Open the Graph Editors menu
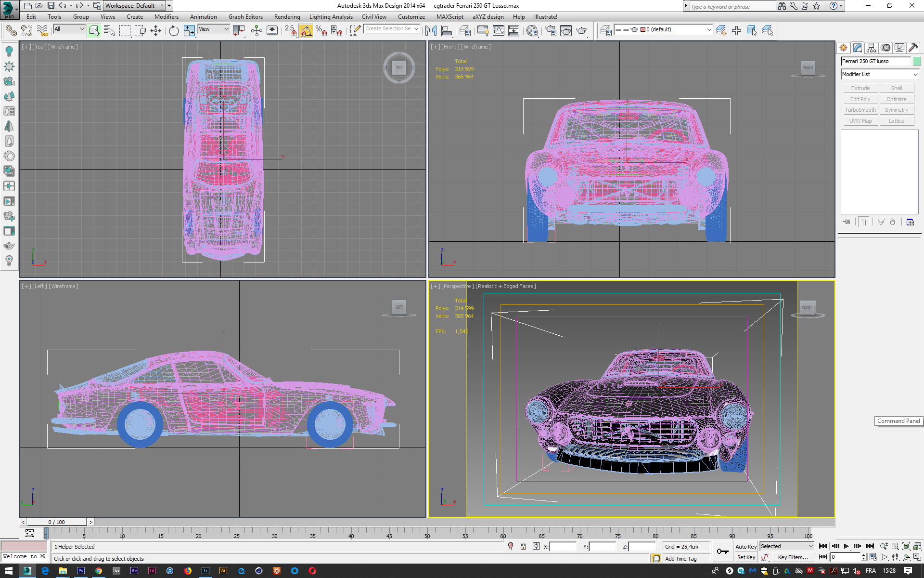 click(x=245, y=17)
